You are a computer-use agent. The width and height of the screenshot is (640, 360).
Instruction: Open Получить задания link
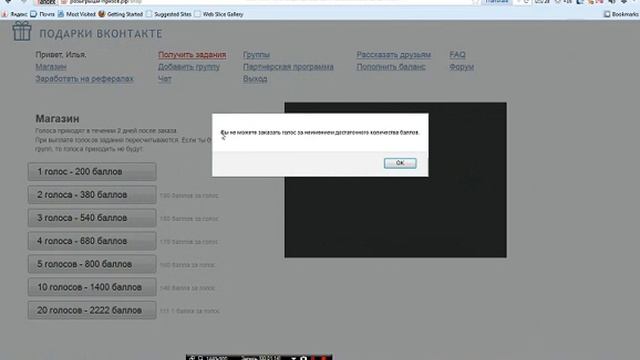click(x=192, y=55)
